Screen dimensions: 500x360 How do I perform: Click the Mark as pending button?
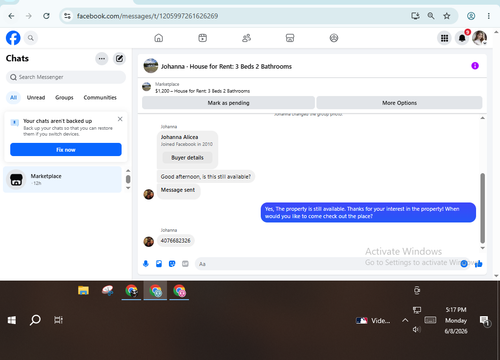[x=228, y=103]
